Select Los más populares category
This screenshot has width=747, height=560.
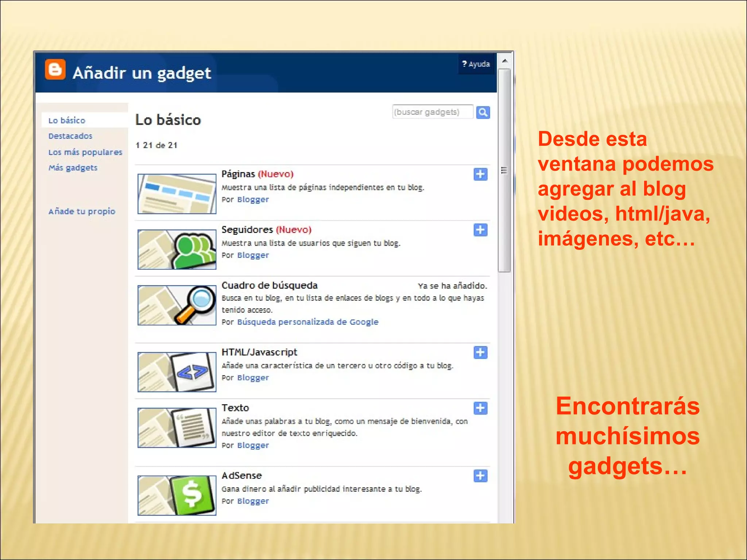[85, 152]
